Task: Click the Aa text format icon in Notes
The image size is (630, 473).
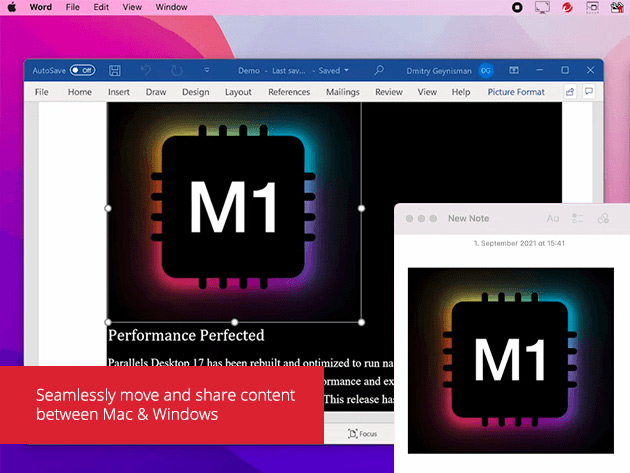Action: 553,218
